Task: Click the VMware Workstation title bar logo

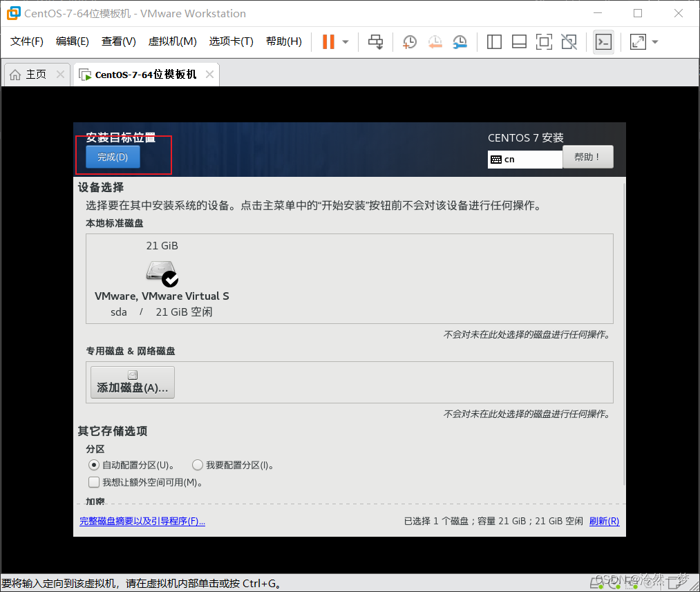Action: tap(13, 13)
